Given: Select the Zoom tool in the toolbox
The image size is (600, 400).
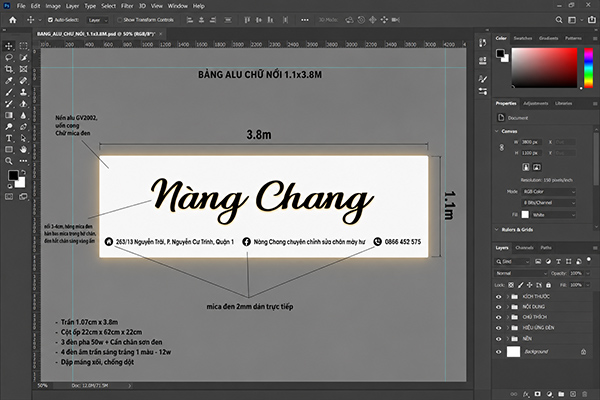Looking at the screenshot, I should 9,161.
